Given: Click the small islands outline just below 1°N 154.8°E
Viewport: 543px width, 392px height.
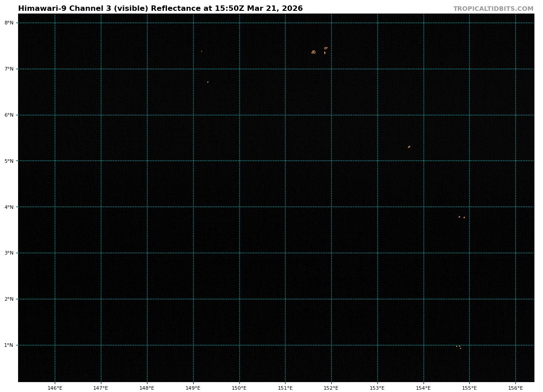Looking at the screenshot, I should pos(459,347).
